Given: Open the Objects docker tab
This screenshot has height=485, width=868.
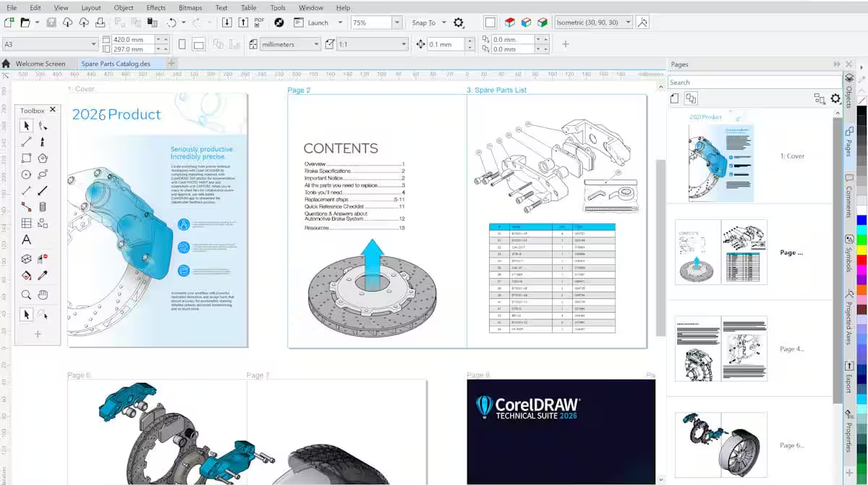Looking at the screenshot, I should click(x=849, y=90).
